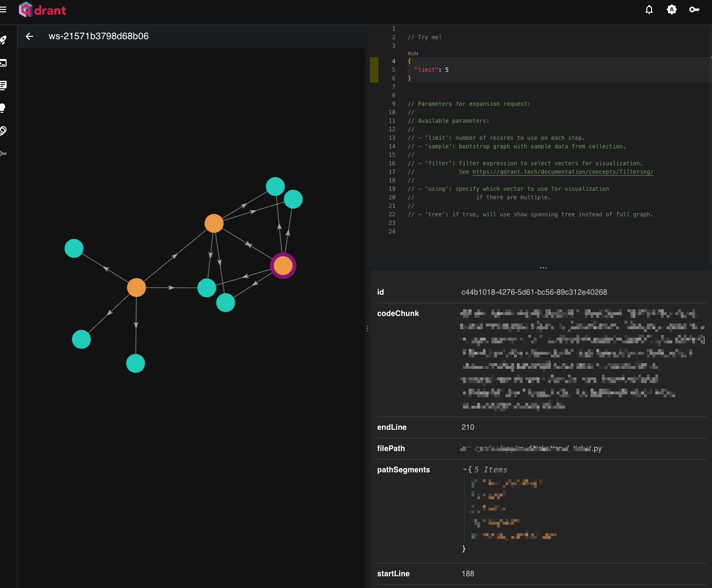Click the Qdrant logo
This screenshot has height=588, width=712.
point(43,9)
